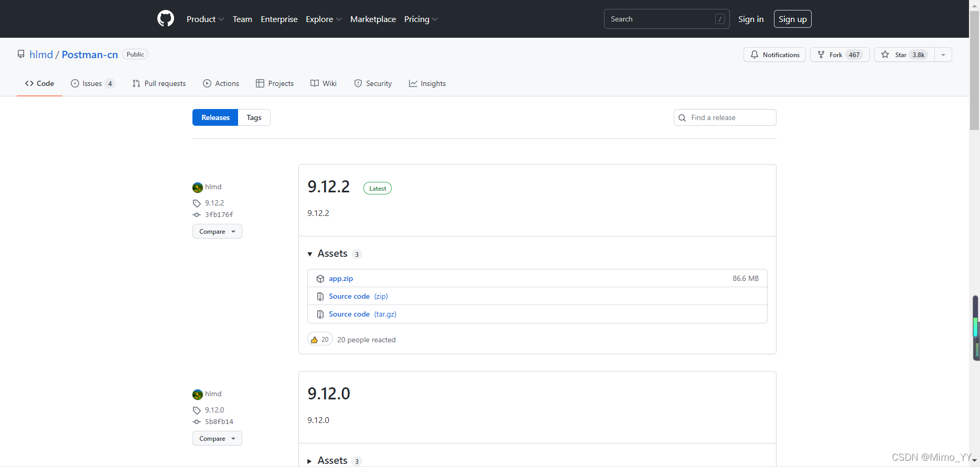This screenshot has height=467, width=980.
Task: Click the star icon in Star button
Action: coord(885,55)
